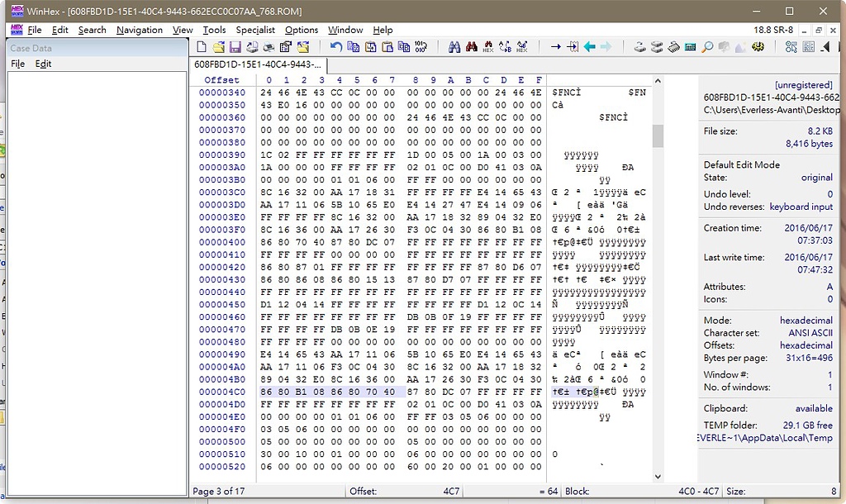Click the 'original' state value
The height and width of the screenshot is (504, 846).
(816, 178)
